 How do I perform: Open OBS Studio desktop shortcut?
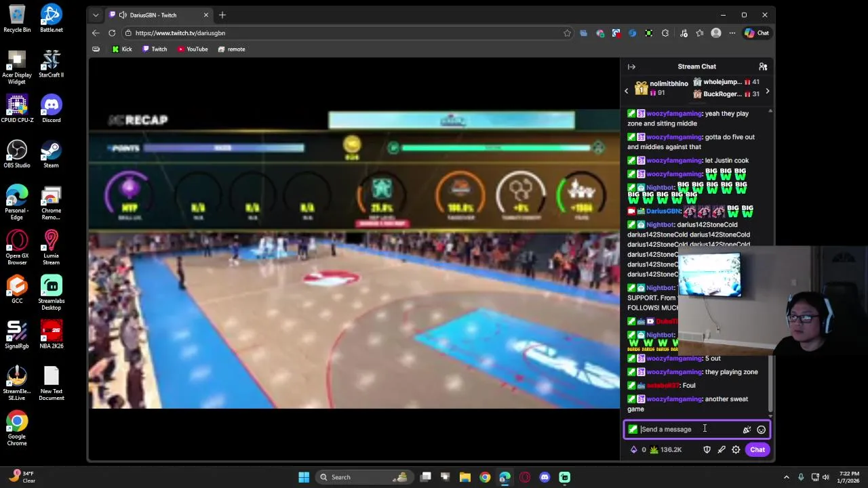(x=17, y=154)
